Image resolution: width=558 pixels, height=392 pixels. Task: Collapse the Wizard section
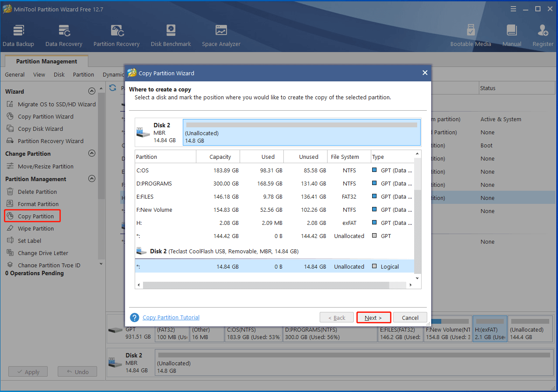(x=92, y=91)
